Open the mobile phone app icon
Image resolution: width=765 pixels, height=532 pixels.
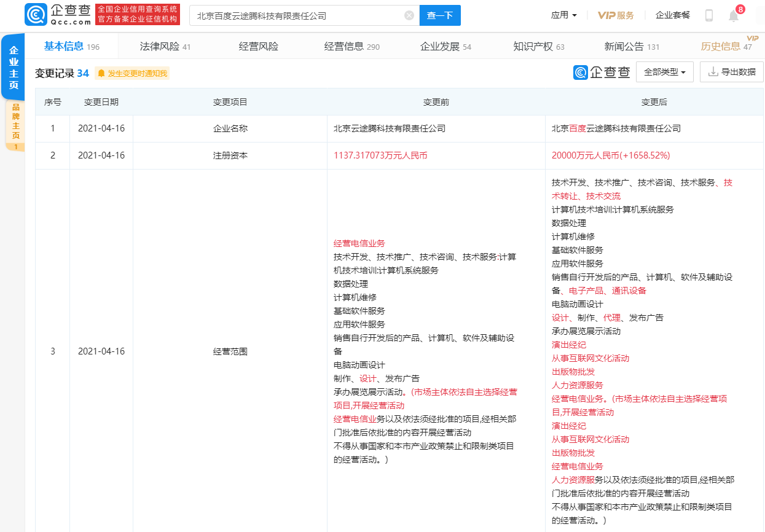click(709, 15)
